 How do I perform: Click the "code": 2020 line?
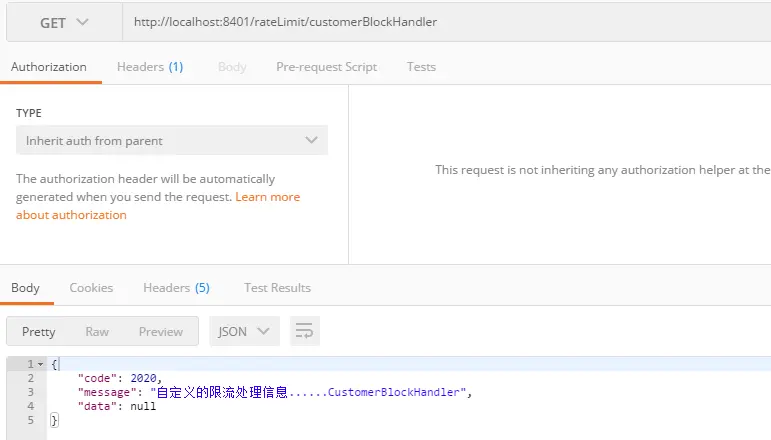point(119,378)
